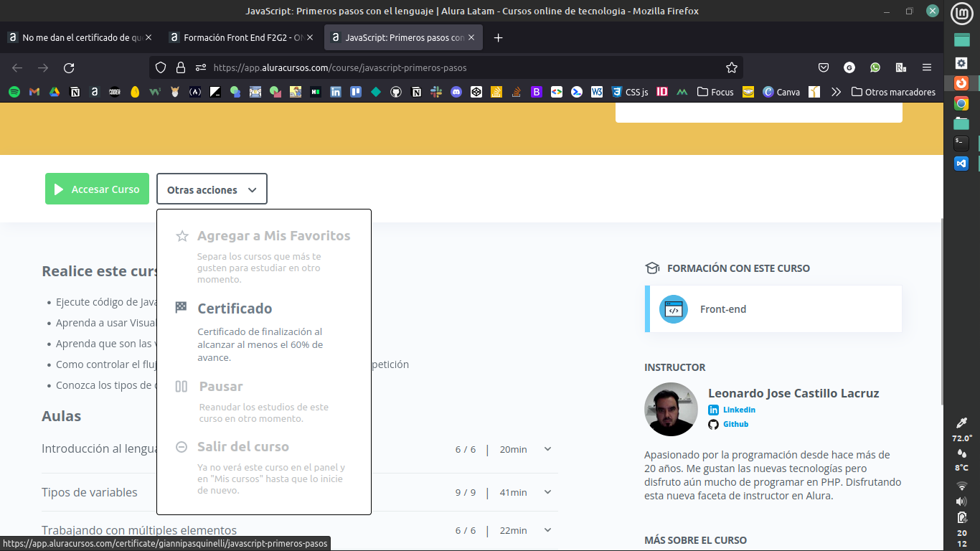Launch Google Chrome from the dock
Viewport: 980px width, 551px height.
(x=961, y=103)
